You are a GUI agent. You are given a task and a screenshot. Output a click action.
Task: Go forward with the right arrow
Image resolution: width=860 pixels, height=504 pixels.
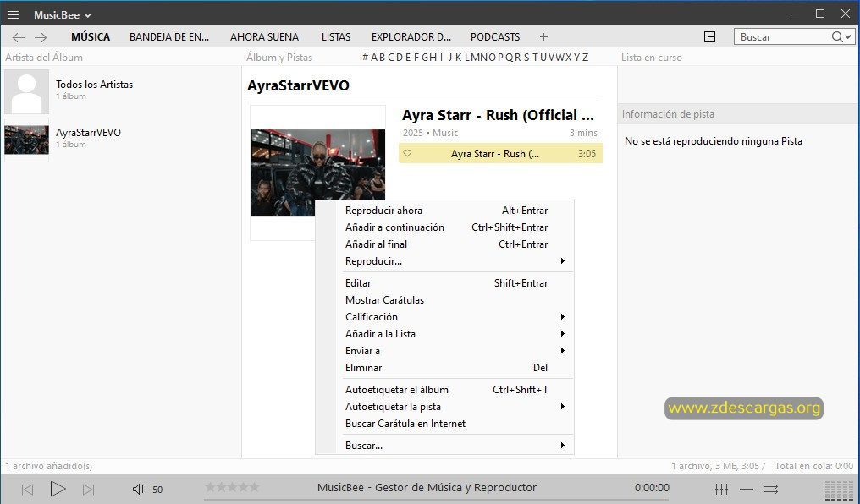pos(41,37)
